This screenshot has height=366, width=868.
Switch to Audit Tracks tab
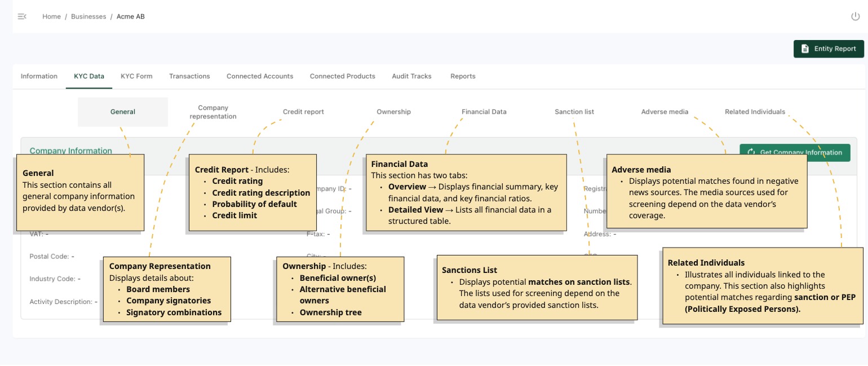pyautogui.click(x=411, y=76)
